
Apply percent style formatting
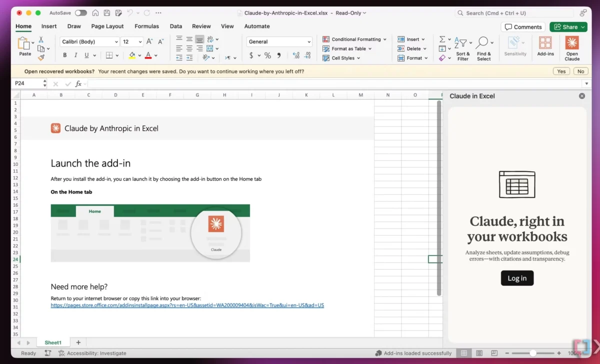pos(267,55)
